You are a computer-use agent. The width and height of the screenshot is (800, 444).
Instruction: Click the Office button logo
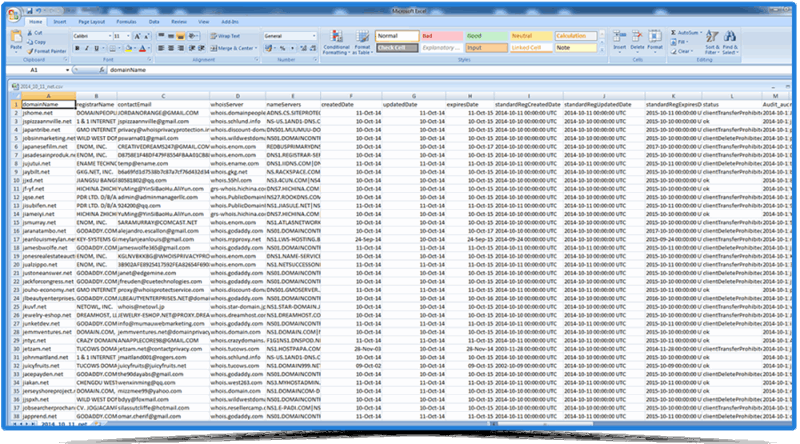pyautogui.click(x=12, y=13)
